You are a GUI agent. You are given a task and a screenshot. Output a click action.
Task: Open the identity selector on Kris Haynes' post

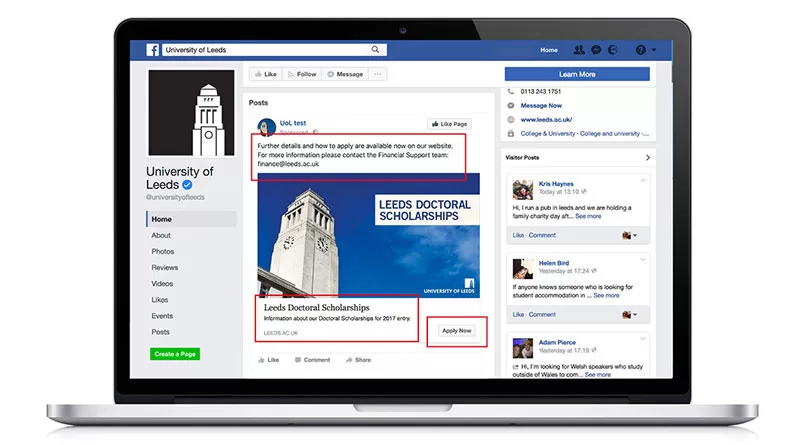point(630,235)
